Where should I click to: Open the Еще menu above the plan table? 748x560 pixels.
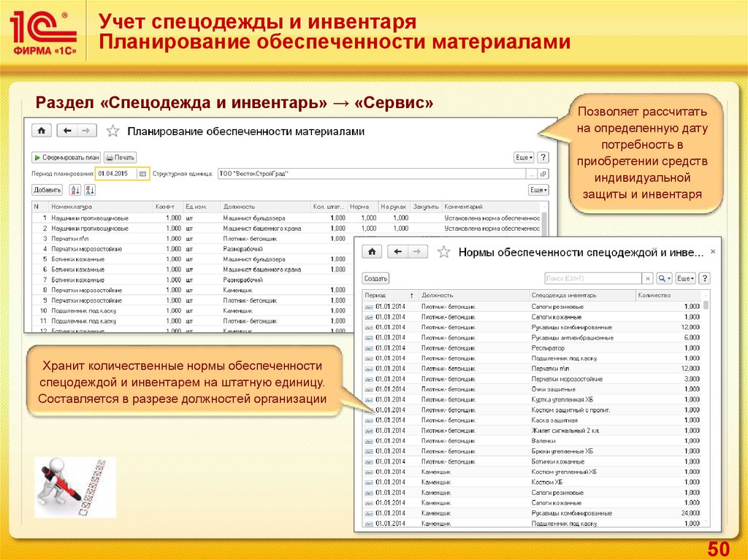click(538, 190)
